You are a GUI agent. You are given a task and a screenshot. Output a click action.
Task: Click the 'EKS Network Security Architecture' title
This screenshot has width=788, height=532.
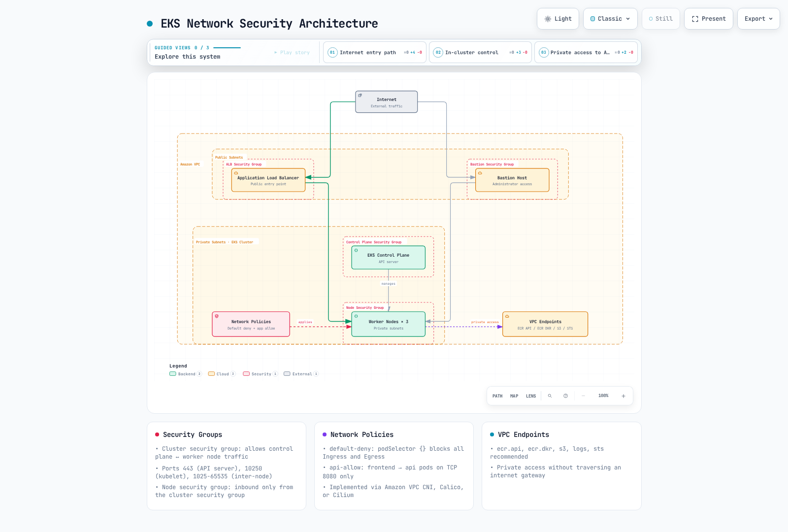click(x=269, y=24)
